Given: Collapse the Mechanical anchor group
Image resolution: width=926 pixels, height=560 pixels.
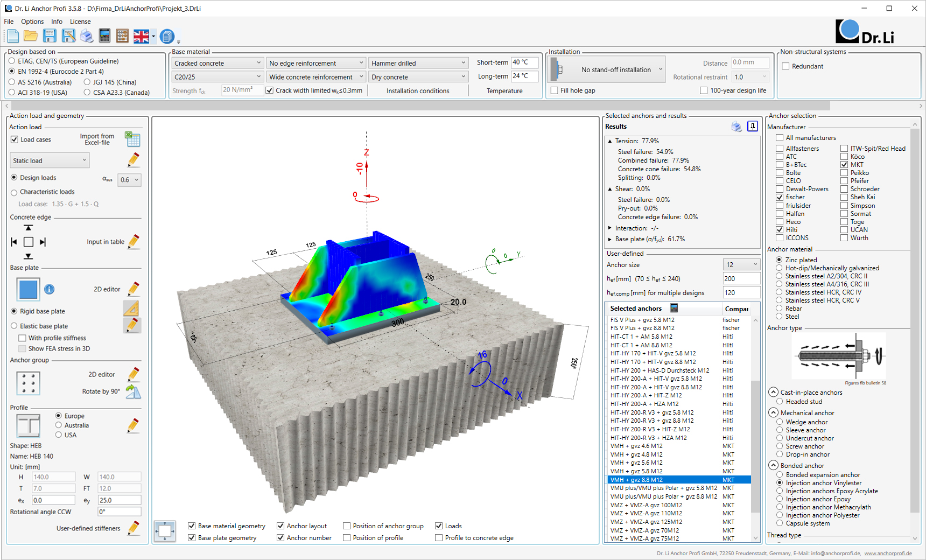Looking at the screenshot, I should (x=774, y=413).
